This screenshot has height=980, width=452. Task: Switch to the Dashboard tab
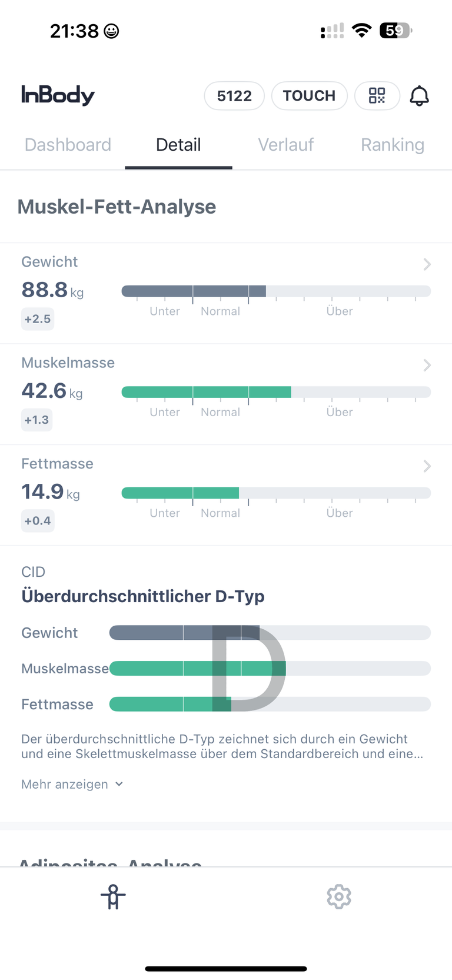68,145
